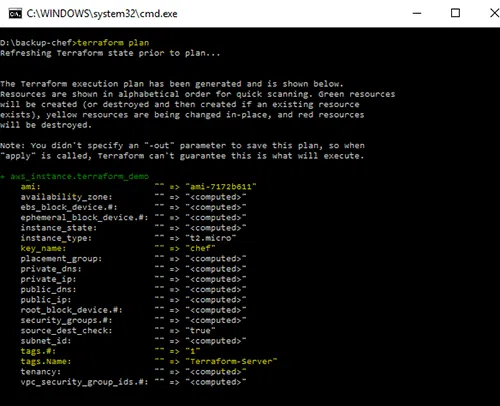The height and width of the screenshot is (406, 500).
Task: Select the instance_type value "t2.micro"
Action: pos(211,238)
